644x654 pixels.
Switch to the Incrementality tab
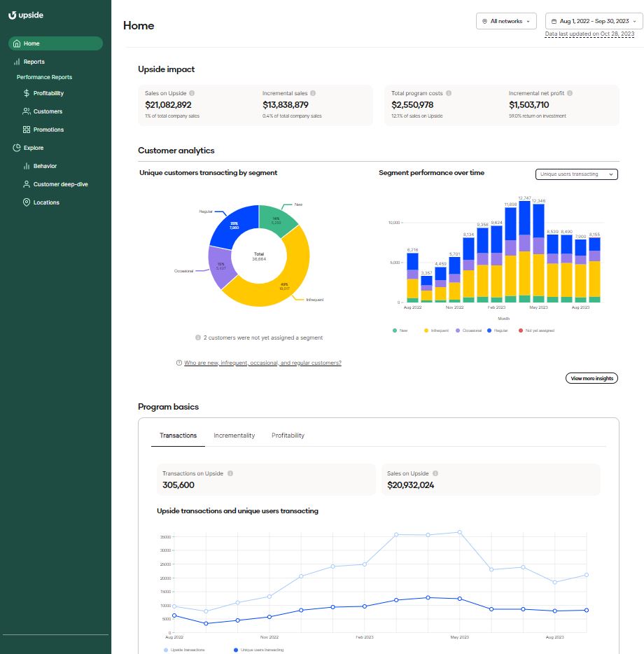(x=234, y=436)
